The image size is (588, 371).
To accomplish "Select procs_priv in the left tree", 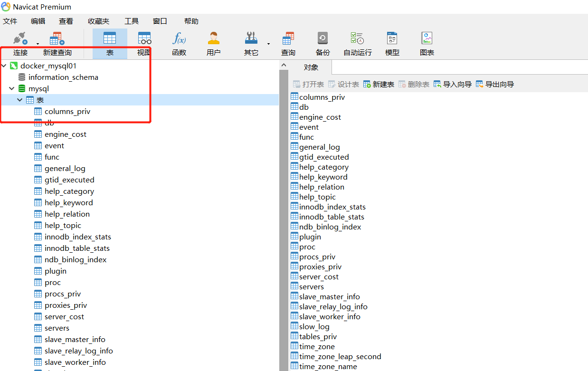I will 63,294.
